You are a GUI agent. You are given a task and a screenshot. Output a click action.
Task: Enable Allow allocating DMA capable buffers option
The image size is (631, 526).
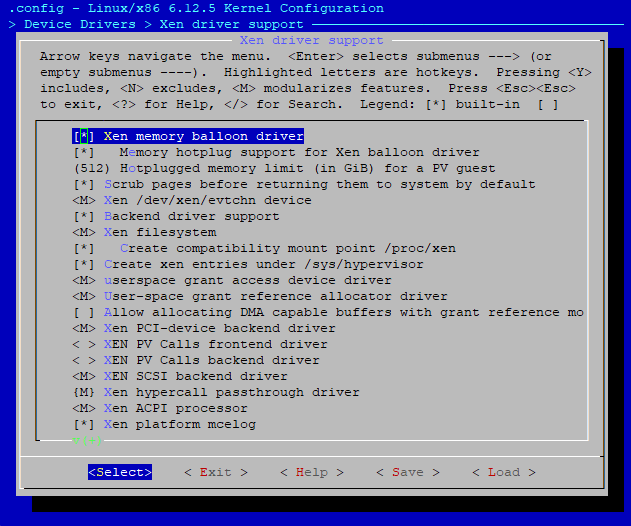point(84,312)
